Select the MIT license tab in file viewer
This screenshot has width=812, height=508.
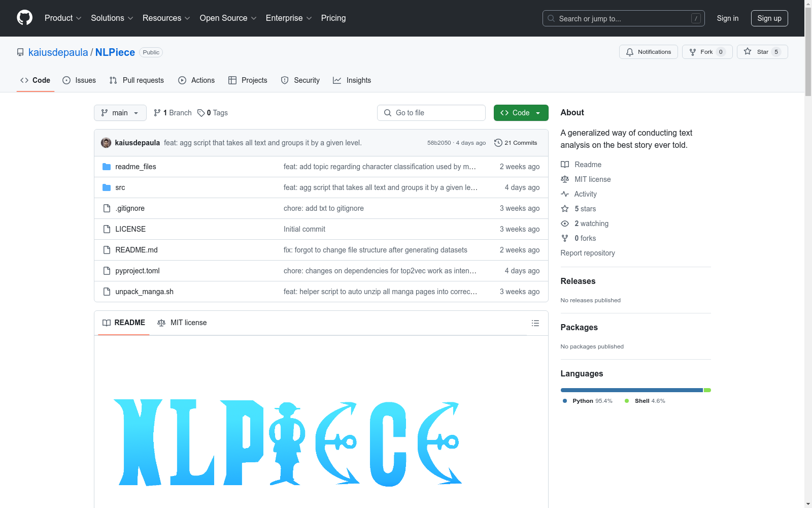182,323
